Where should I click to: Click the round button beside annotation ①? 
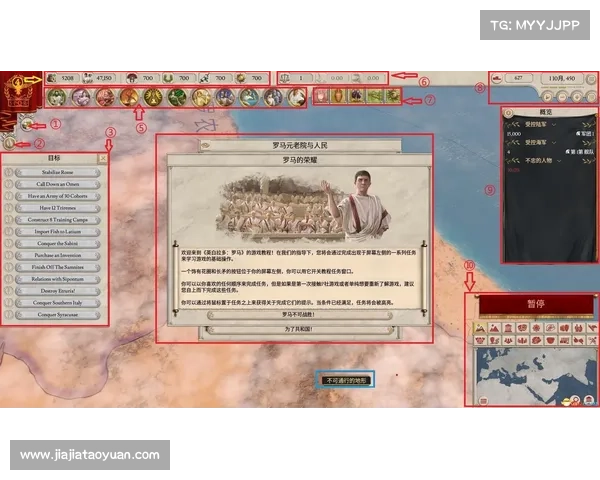pyautogui.click(x=26, y=124)
